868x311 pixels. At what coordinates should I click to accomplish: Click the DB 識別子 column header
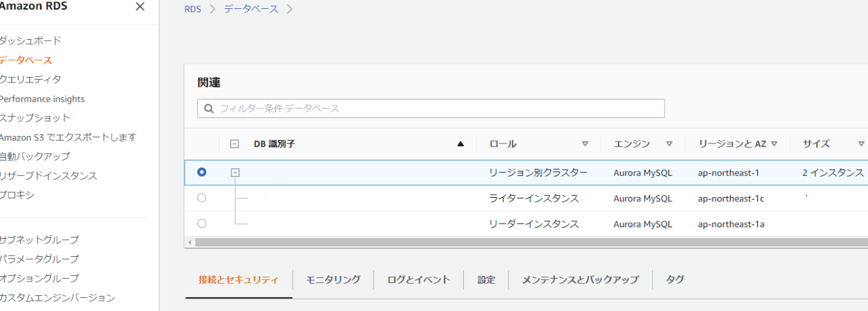[x=274, y=144]
